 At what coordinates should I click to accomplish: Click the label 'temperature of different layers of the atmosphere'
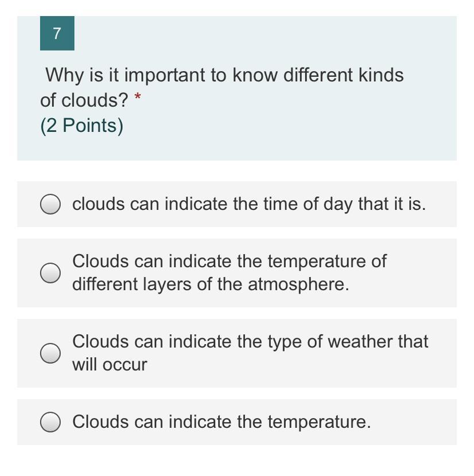click(229, 272)
